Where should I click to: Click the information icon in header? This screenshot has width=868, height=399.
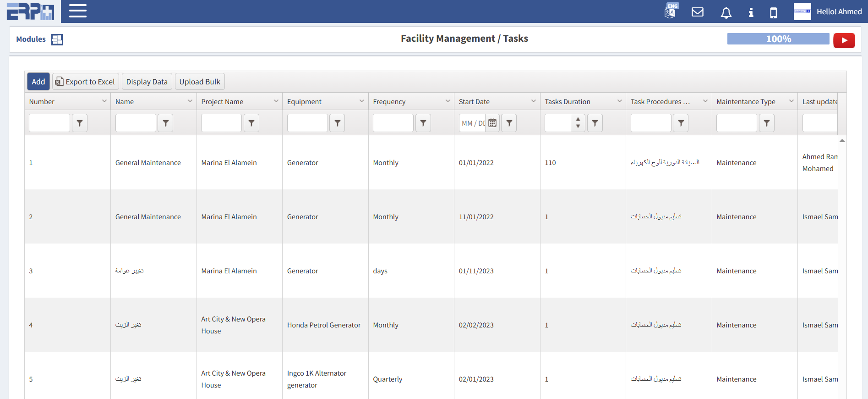pos(750,12)
